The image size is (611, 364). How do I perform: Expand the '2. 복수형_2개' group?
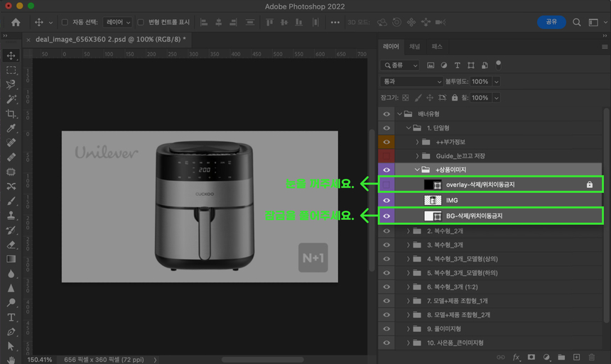[x=409, y=231]
